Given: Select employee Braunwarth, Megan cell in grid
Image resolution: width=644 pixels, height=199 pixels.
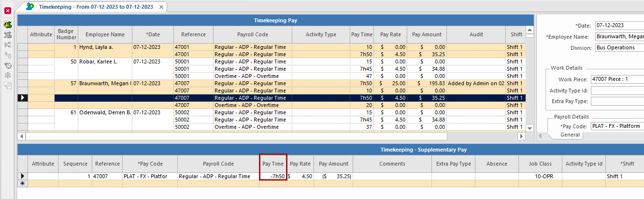Looking at the screenshot, I should [105, 83].
